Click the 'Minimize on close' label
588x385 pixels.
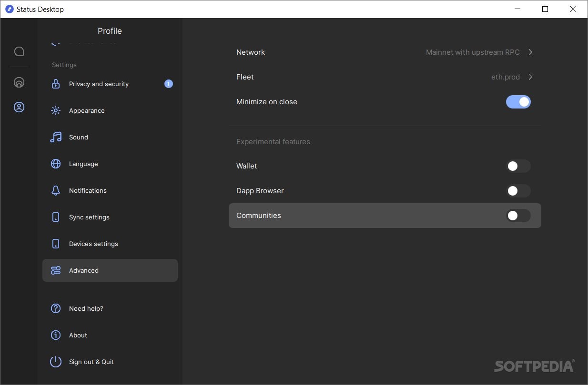coord(267,102)
